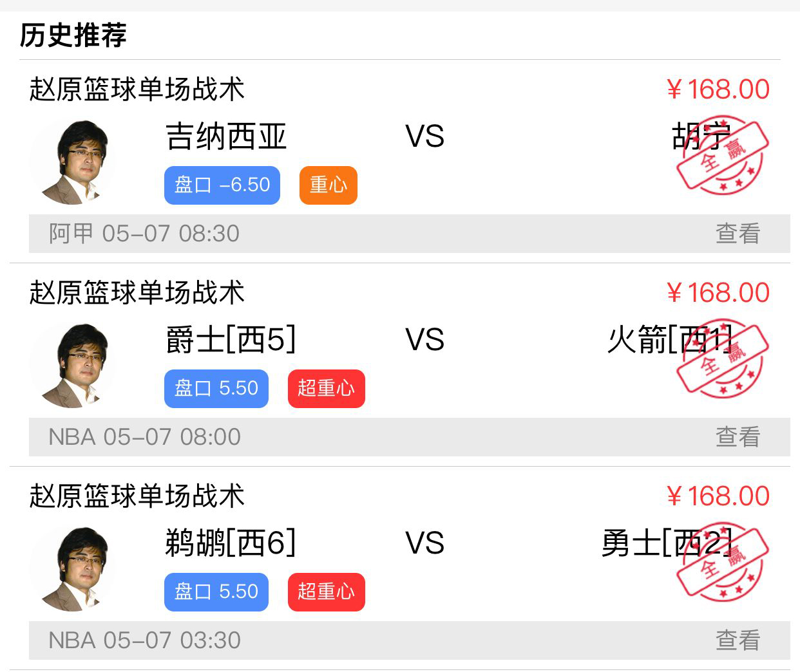The image size is (800, 672).
Task: Select the 盘口 -6.50 badge
Action: (x=222, y=185)
